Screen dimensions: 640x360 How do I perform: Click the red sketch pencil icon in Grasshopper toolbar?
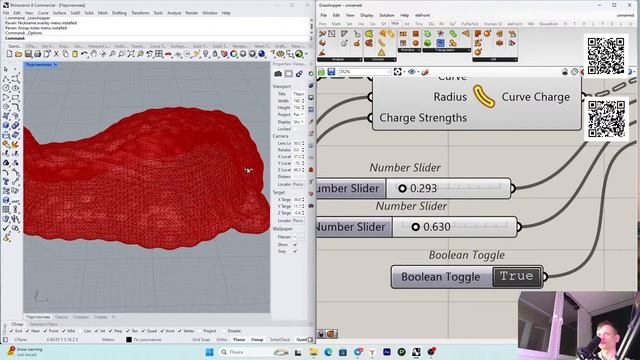coord(425,72)
